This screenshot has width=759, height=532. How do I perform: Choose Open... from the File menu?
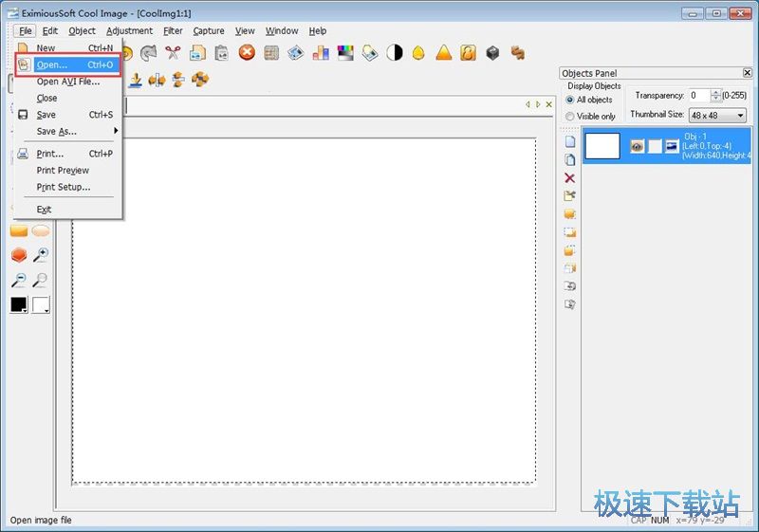(51, 64)
